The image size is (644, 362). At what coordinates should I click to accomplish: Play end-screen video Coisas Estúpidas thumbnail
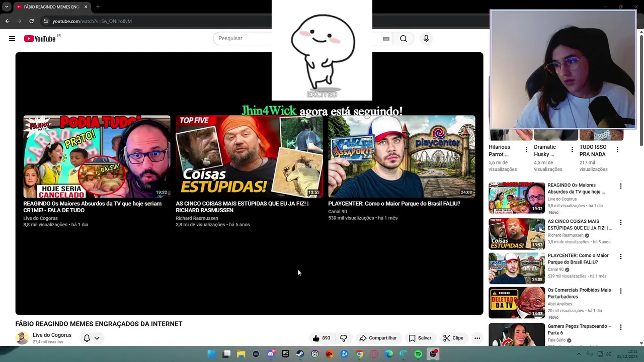[249, 157]
